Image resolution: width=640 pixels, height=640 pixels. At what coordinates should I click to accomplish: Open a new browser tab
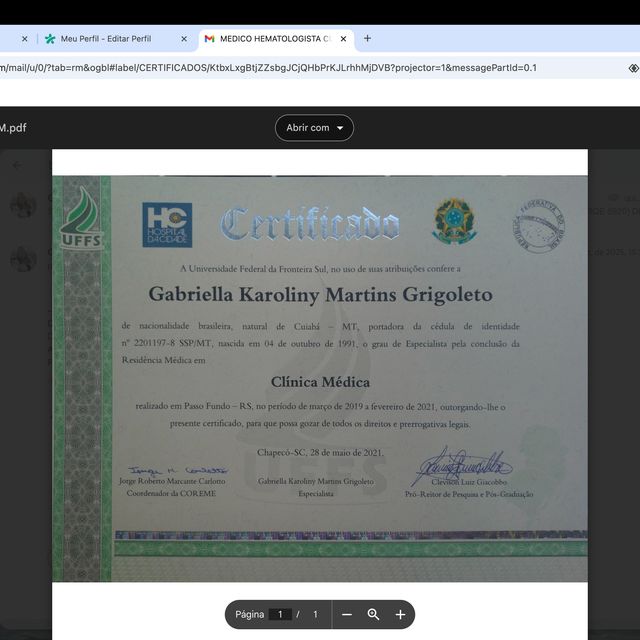click(x=367, y=38)
